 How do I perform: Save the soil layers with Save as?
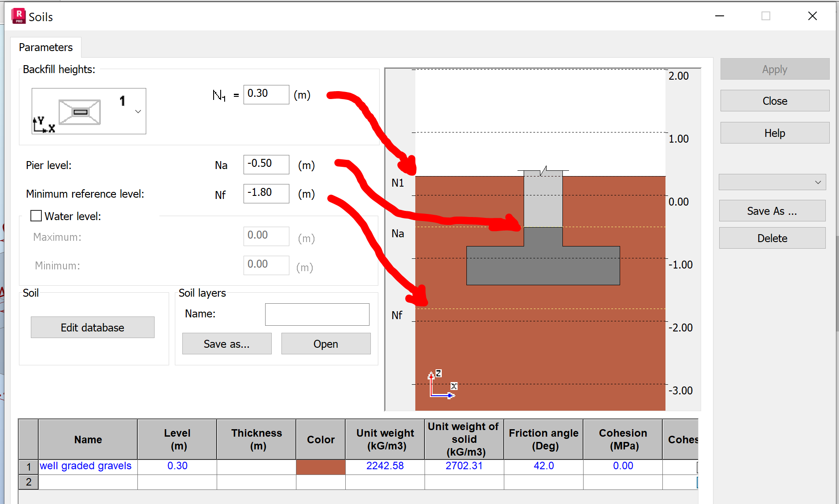(226, 343)
